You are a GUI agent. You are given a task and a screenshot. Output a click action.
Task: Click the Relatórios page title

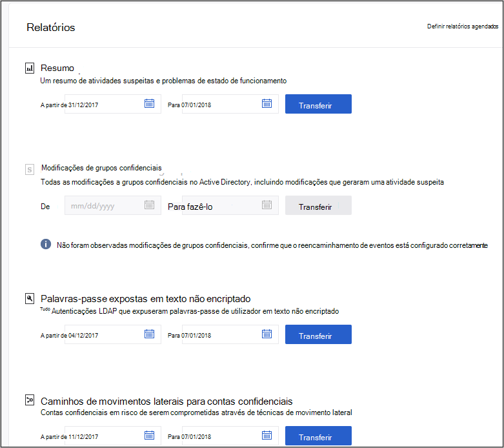pyautogui.click(x=51, y=27)
